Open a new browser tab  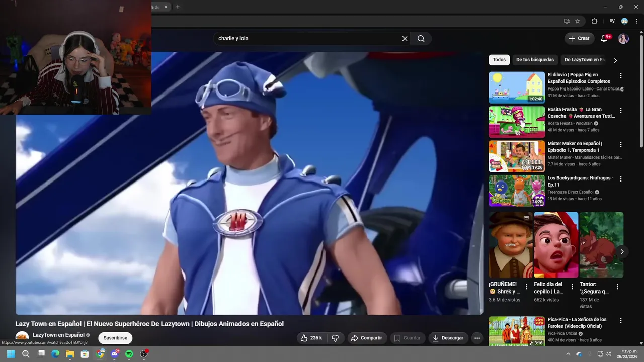click(178, 7)
